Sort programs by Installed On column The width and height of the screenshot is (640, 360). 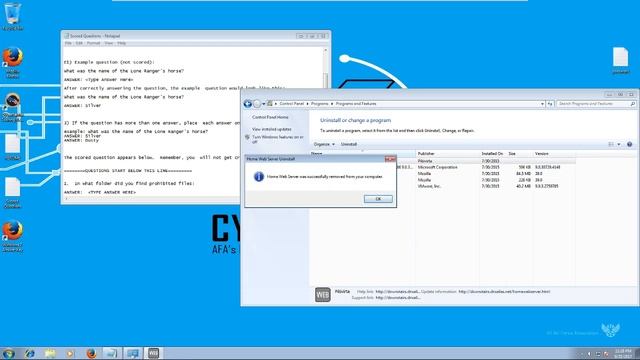point(493,153)
